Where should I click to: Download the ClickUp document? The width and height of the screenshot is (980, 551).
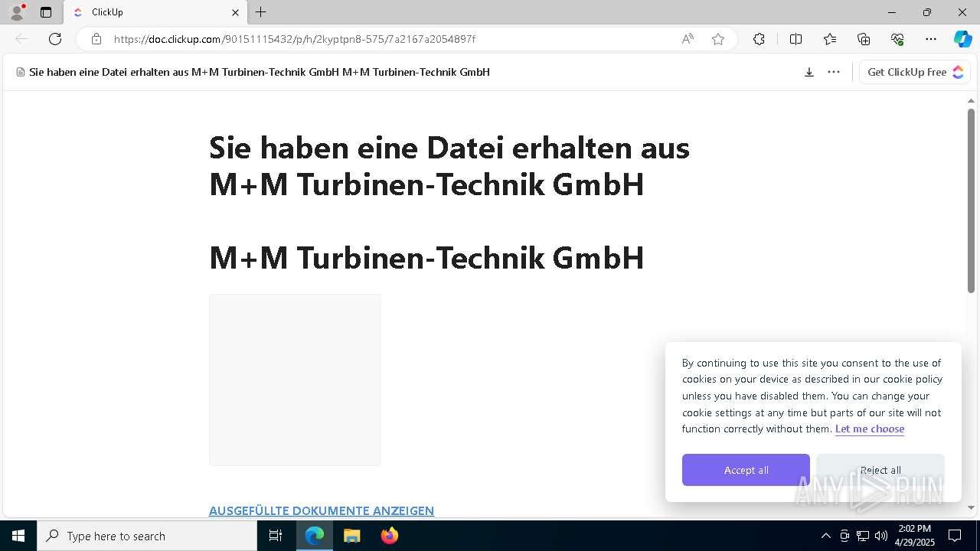pos(808,72)
